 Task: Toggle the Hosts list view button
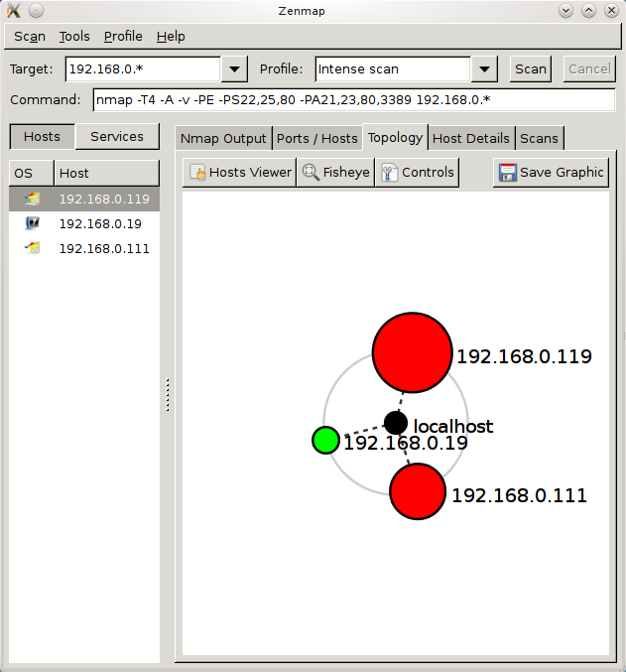(x=42, y=137)
